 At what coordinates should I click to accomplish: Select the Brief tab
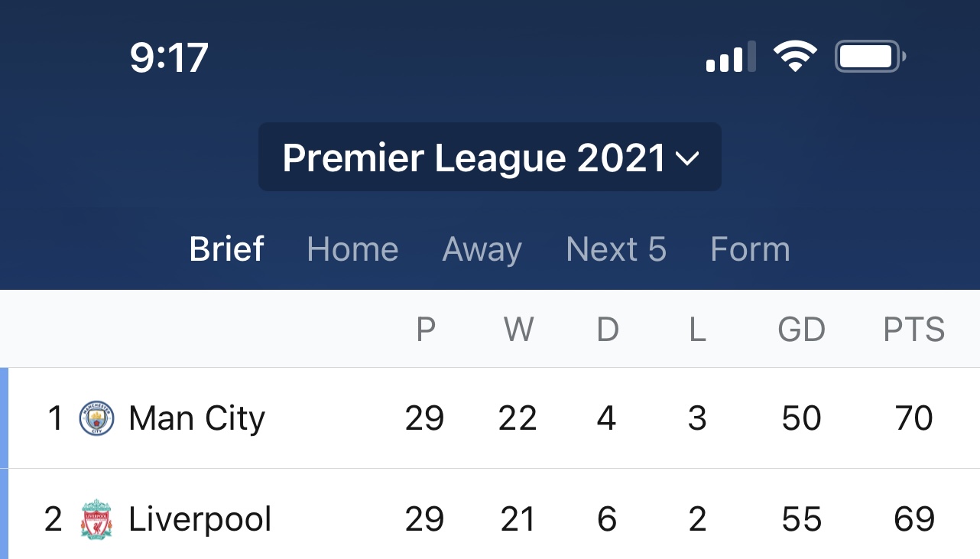[227, 249]
